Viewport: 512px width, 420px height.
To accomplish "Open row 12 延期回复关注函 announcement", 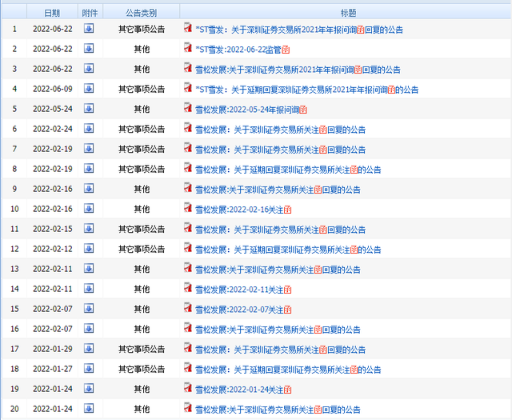I will tap(288, 250).
